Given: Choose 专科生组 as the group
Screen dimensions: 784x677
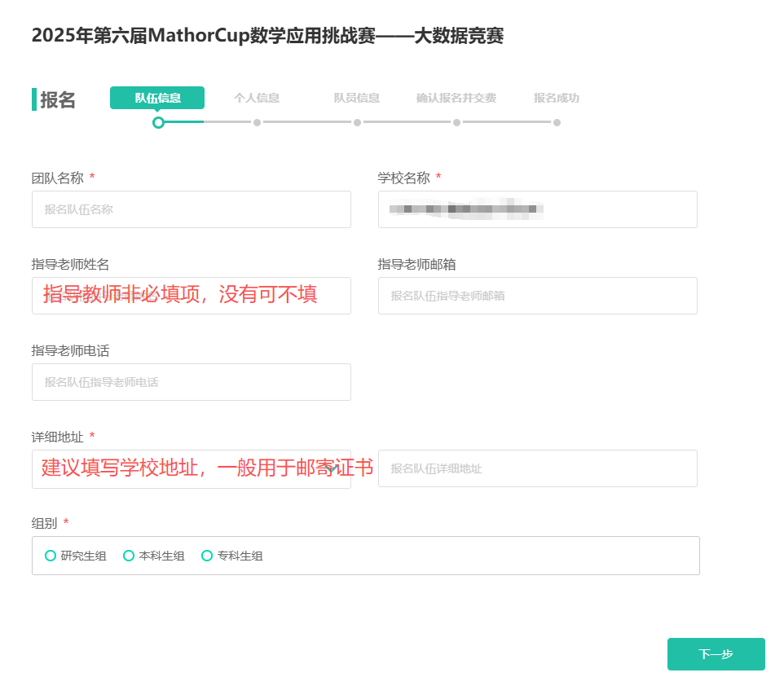Looking at the screenshot, I should point(207,556).
